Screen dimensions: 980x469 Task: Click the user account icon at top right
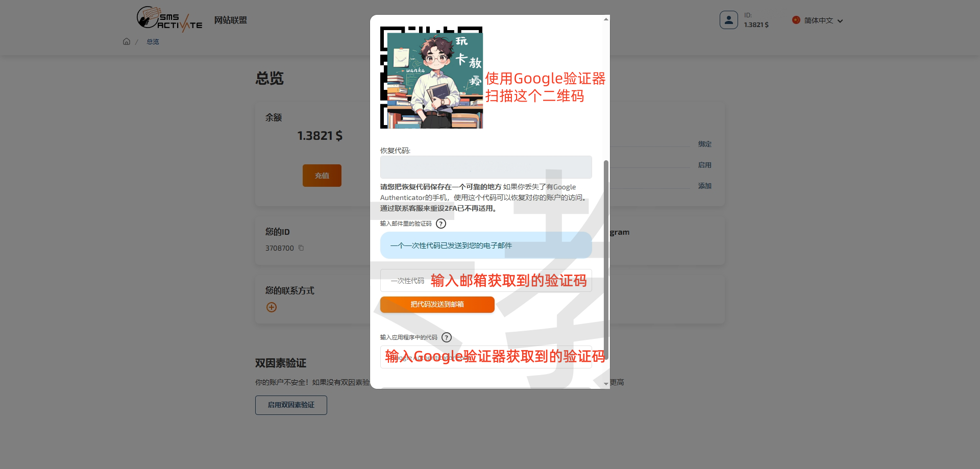tap(729, 19)
